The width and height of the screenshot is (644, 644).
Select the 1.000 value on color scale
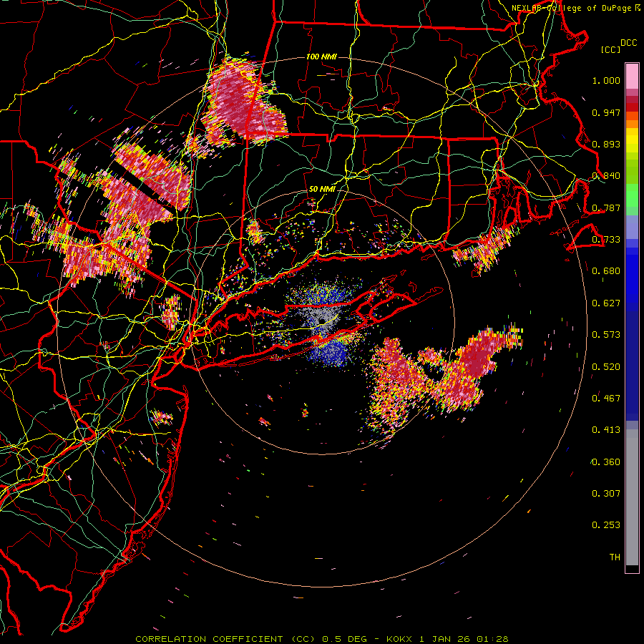pyautogui.click(x=606, y=80)
